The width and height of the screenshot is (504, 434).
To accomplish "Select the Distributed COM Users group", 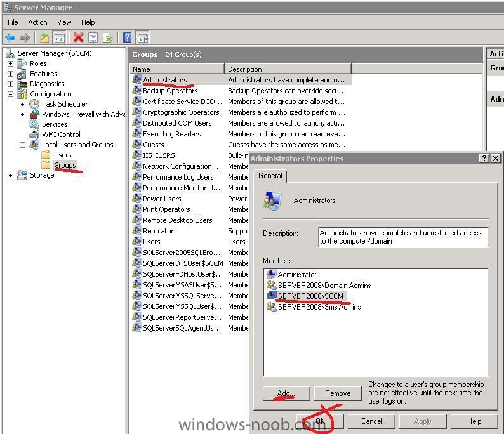I will (x=177, y=123).
